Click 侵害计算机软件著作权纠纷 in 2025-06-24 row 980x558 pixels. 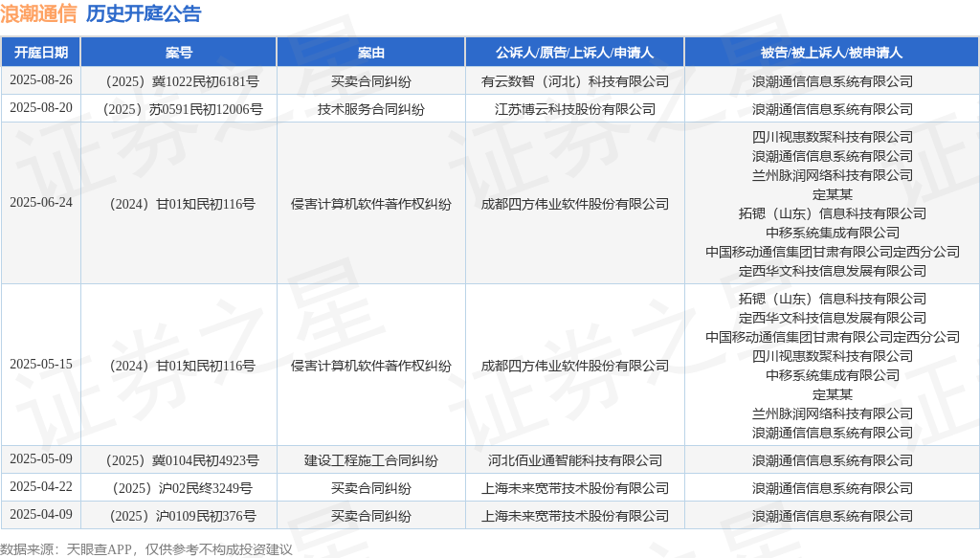[x=371, y=204]
